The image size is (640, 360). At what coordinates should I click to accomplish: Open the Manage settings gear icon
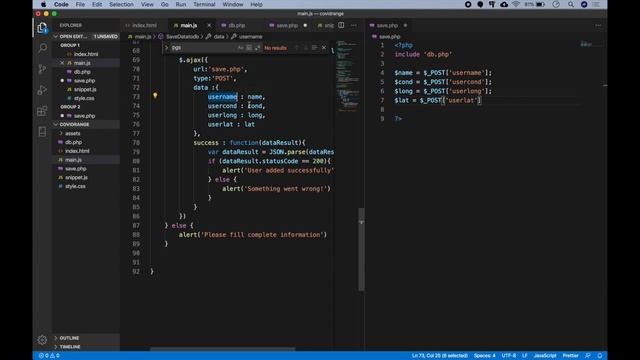click(42, 340)
